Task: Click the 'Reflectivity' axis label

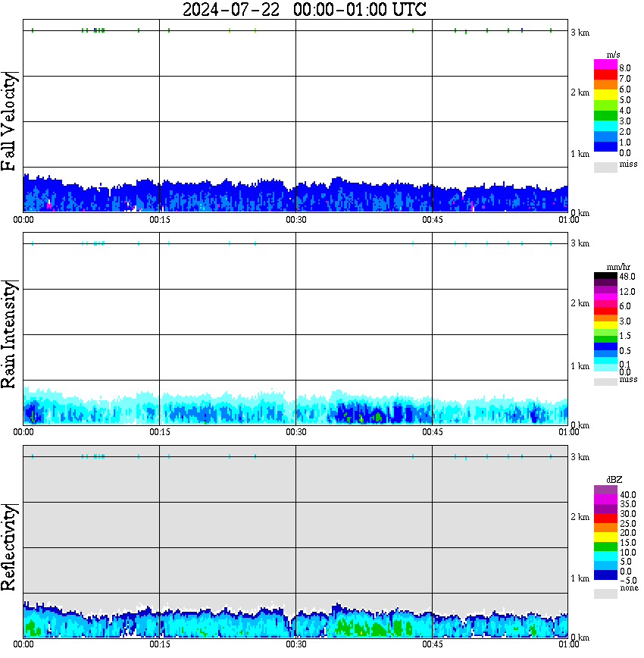Action: coord(9,547)
